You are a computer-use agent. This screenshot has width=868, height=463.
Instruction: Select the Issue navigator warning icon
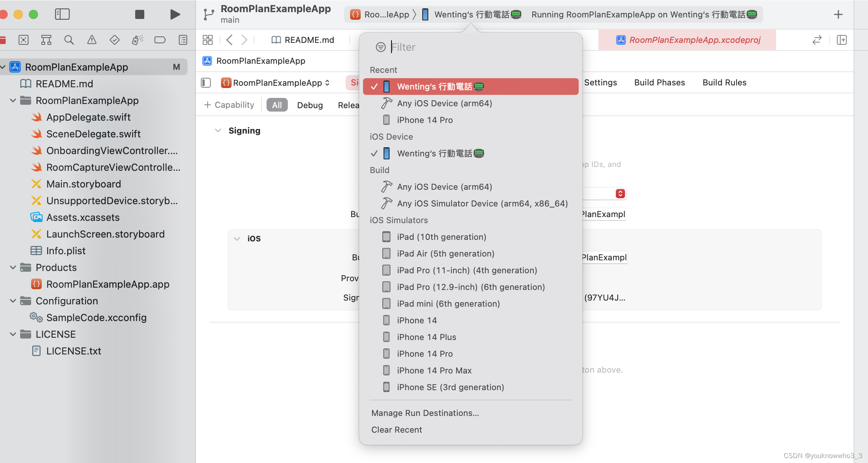tap(92, 39)
